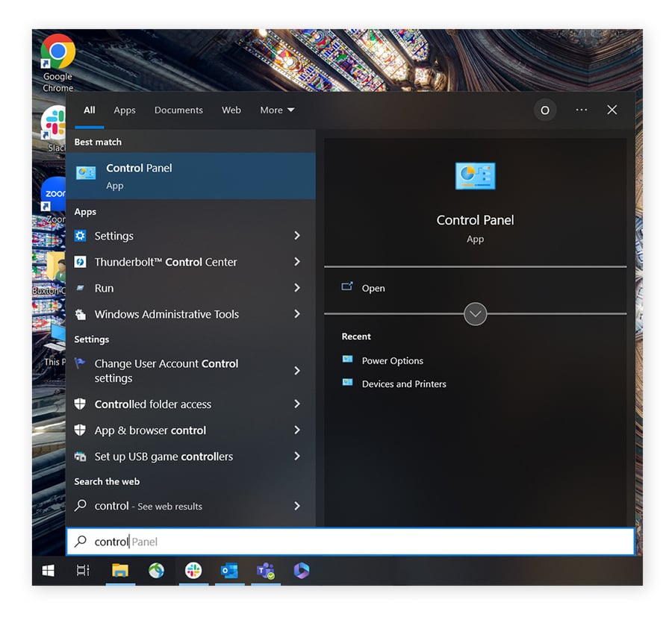Click inside the search input box
672x617 pixels.
[224, 541]
